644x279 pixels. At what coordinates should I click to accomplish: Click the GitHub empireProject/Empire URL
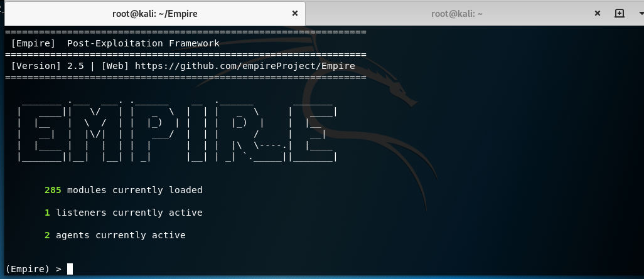tap(245, 66)
